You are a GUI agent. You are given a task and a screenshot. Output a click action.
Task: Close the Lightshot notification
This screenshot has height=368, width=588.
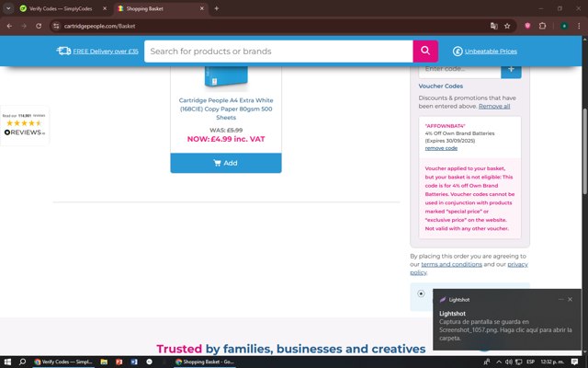click(570, 299)
